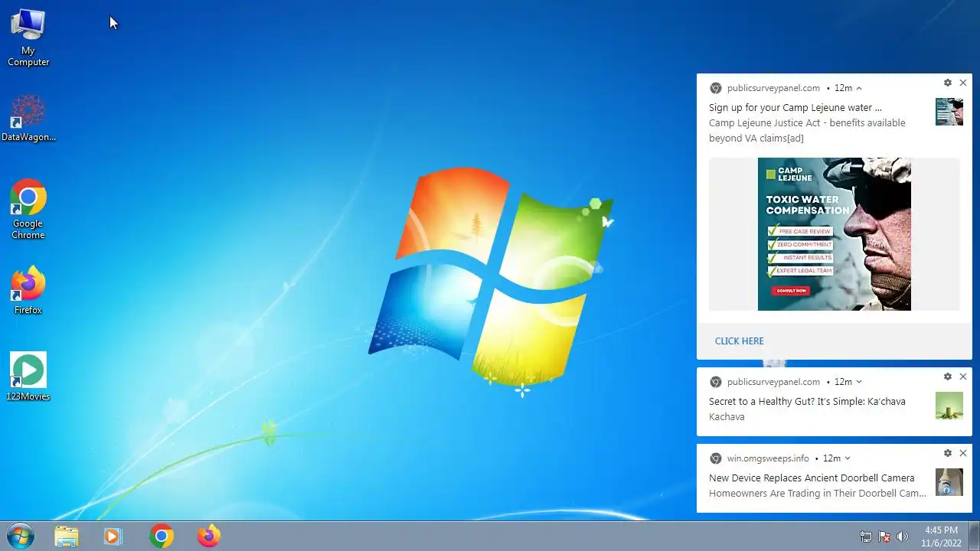Expand the Ka'chava notification chevron

859,382
